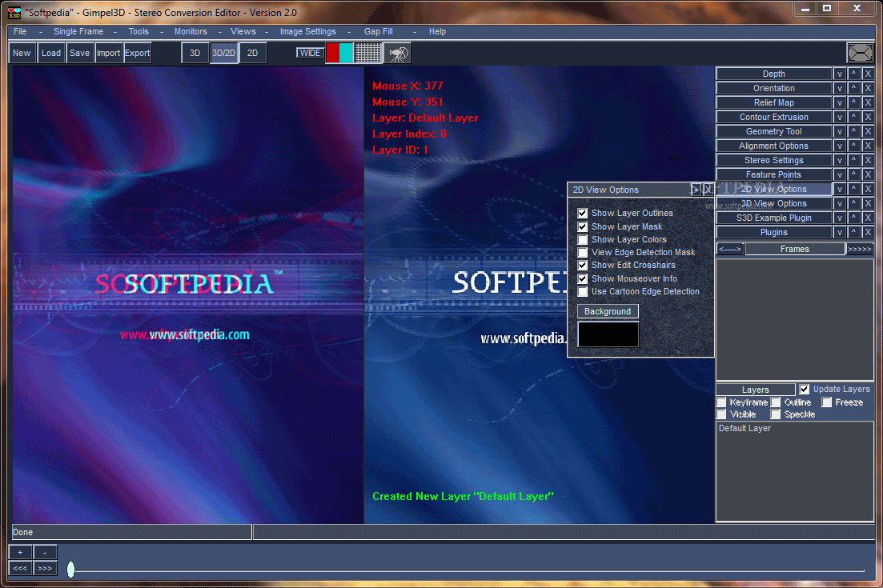Click the Export button

(137, 53)
